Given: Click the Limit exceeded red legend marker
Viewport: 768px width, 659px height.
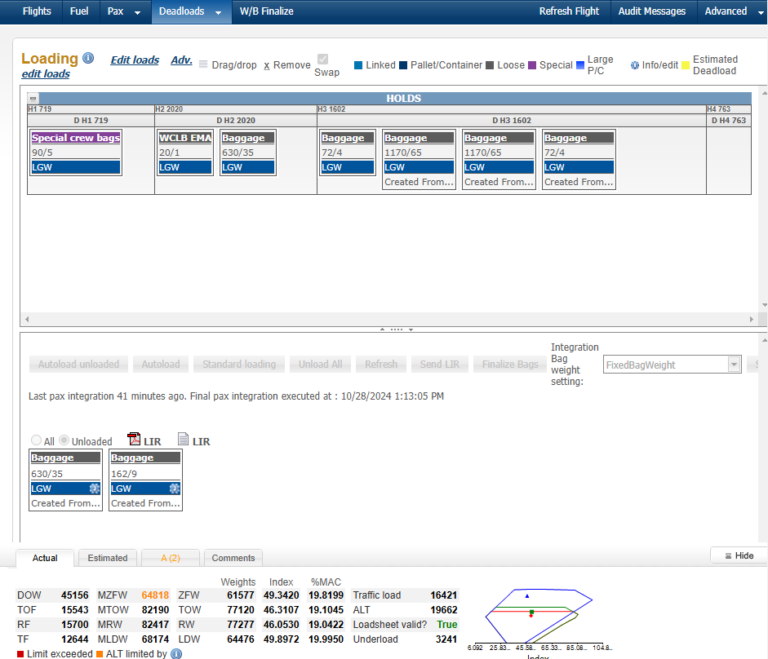Looking at the screenshot, I should pyautogui.click(x=20, y=654).
